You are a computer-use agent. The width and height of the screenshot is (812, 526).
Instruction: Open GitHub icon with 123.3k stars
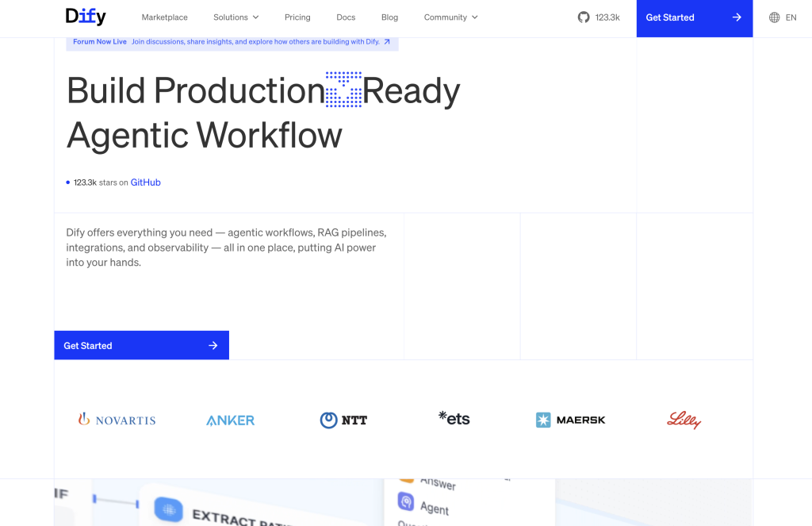coord(584,17)
